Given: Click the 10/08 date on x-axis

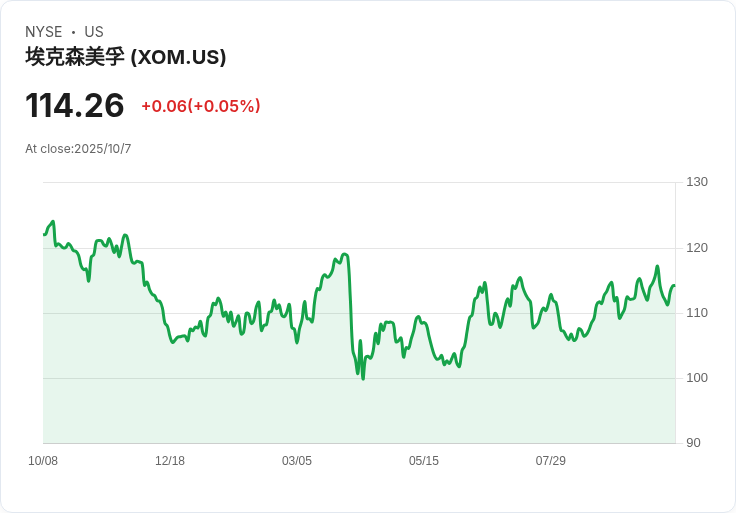Looking at the screenshot, I should point(43,461).
